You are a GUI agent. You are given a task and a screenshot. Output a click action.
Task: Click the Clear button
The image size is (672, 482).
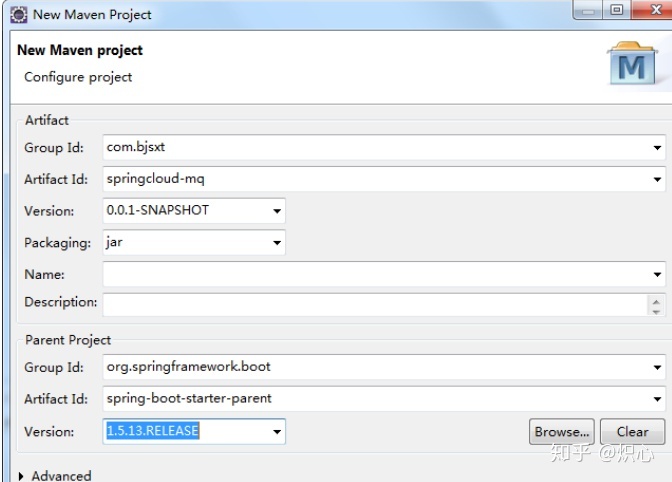coord(633,431)
